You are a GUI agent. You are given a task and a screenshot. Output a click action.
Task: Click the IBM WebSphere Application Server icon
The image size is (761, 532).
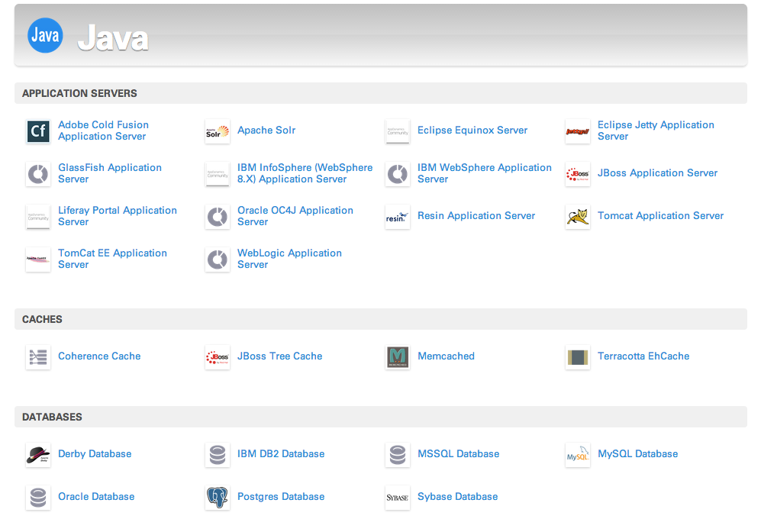point(398,174)
